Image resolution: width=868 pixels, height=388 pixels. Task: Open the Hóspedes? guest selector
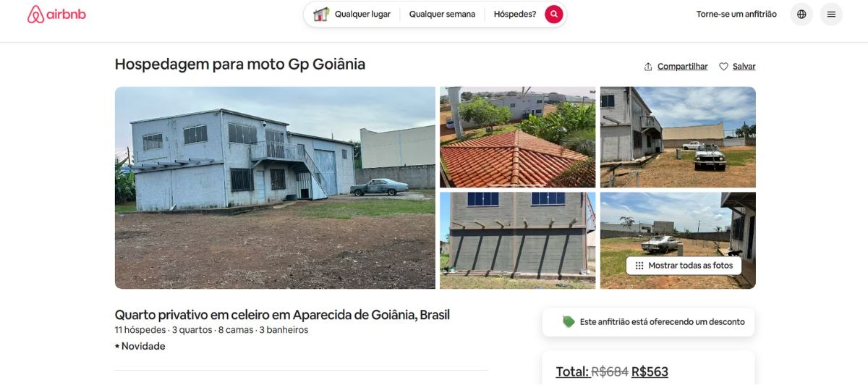(x=515, y=14)
